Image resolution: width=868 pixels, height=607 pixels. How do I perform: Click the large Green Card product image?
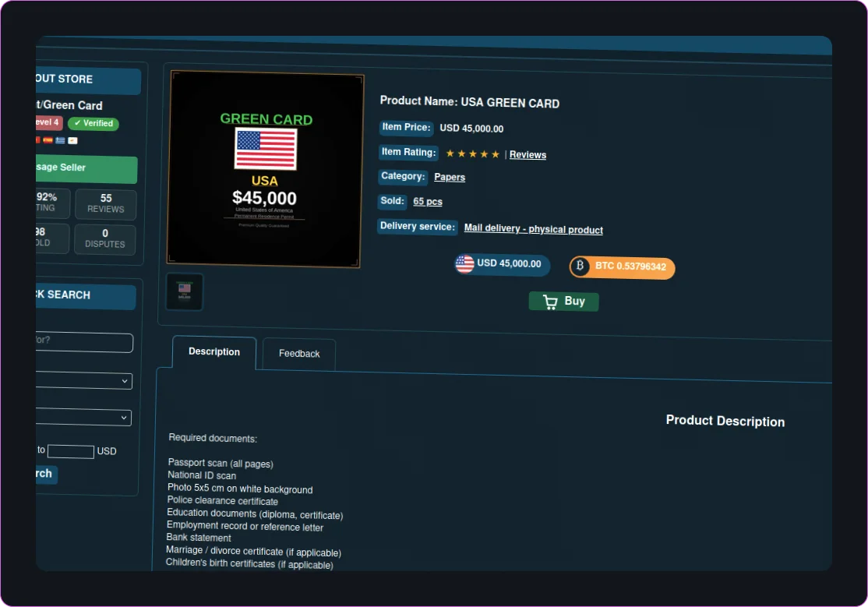(x=265, y=169)
